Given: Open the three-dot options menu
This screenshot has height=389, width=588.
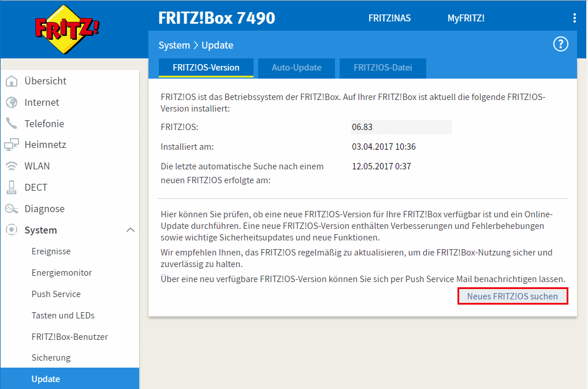Looking at the screenshot, I should [575, 18].
